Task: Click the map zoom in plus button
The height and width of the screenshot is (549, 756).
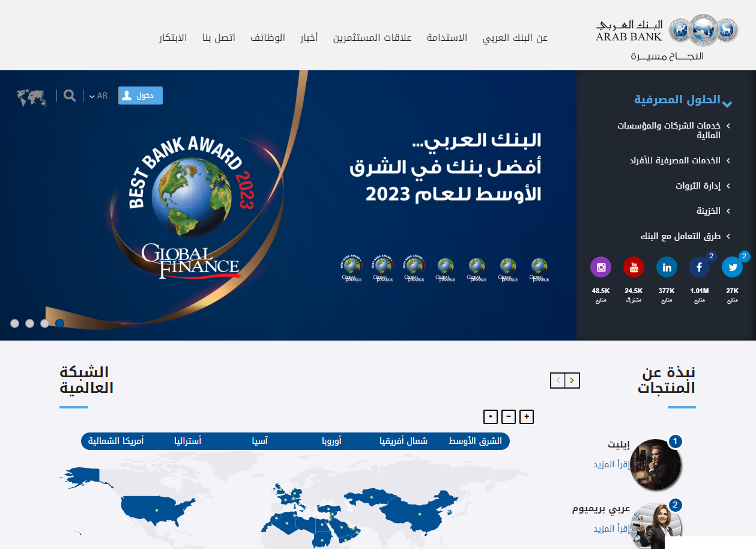Action: point(527,416)
